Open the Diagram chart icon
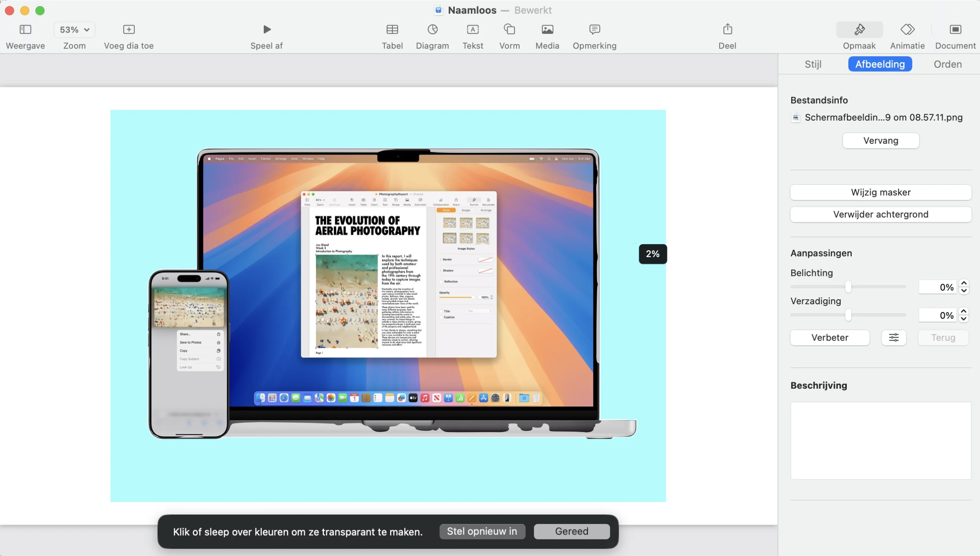This screenshot has width=980, height=556. 432,29
